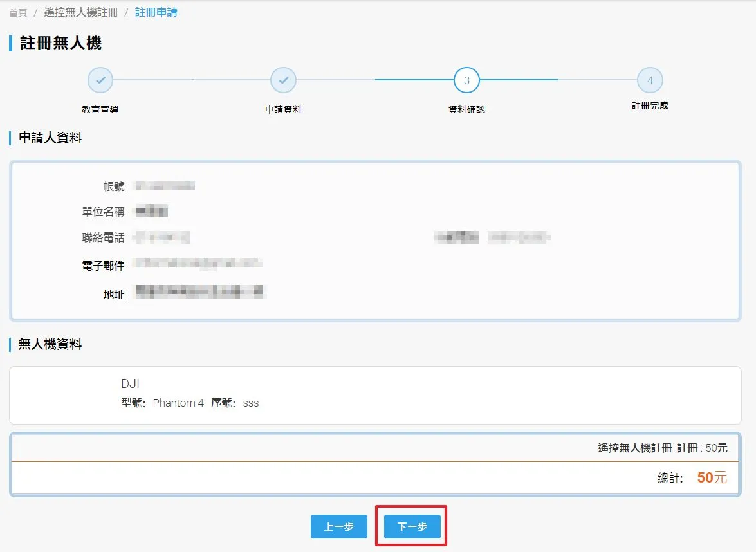756x552 pixels.
Task: Click the 地址 field label
Action: pos(114,294)
